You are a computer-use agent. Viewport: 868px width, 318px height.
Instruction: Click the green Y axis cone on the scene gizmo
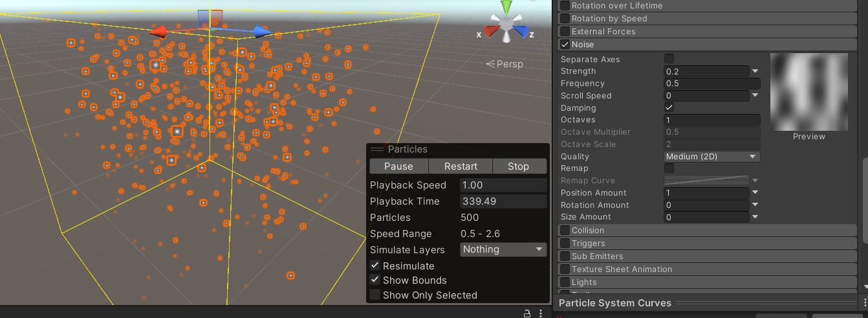pyautogui.click(x=507, y=8)
